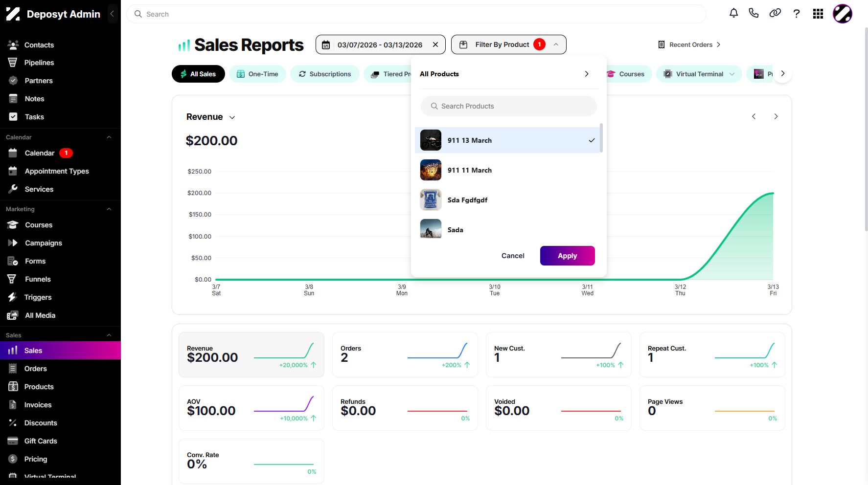The height and width of the screenshot is (485, 868).
Task: Open the Recent Orders link
Action: 689,44
